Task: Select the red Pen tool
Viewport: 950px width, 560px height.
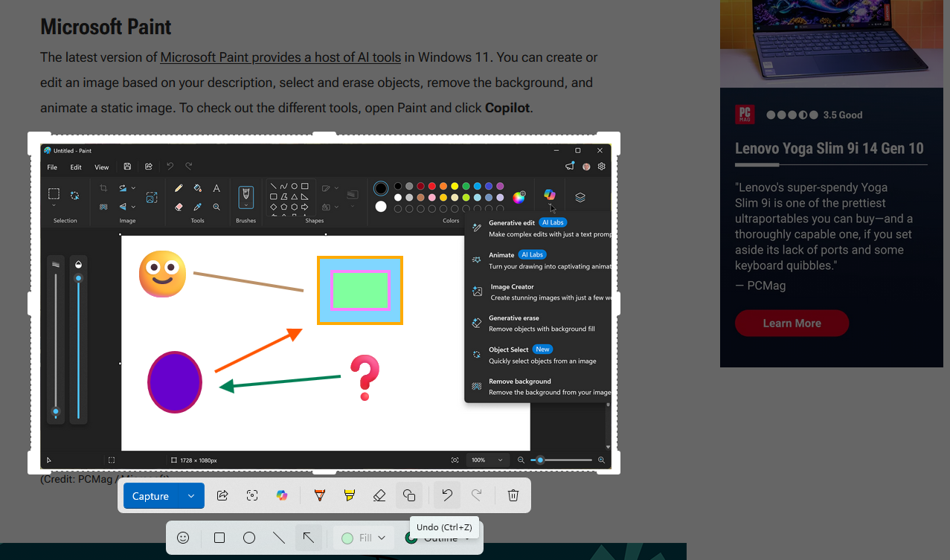Action: point(320,495)
